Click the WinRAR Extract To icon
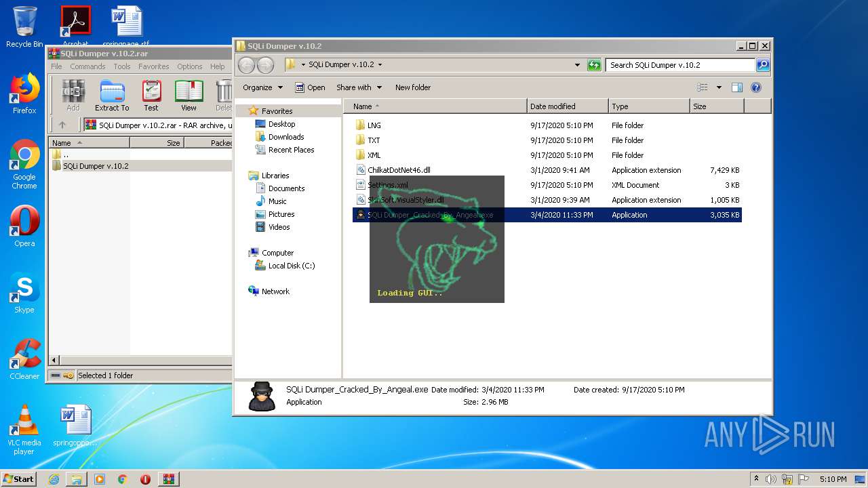 (112, 96)
